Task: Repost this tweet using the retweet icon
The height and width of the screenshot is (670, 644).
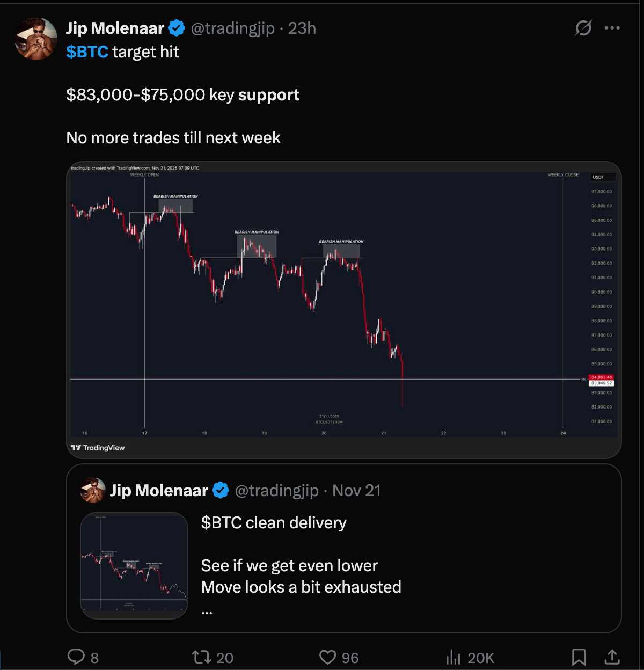Action: (x=202, y=657)
